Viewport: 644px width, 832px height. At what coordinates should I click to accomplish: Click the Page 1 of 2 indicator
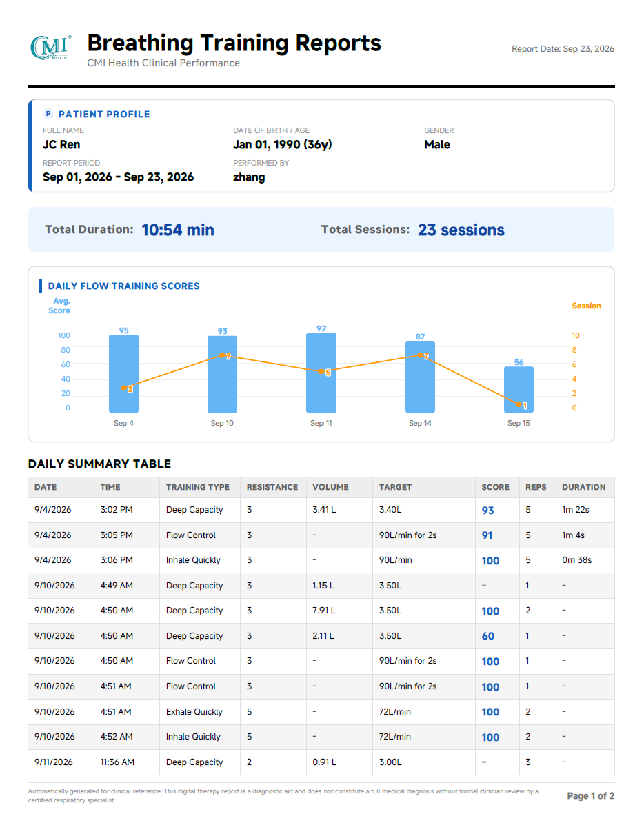click(x=590, y=796)
